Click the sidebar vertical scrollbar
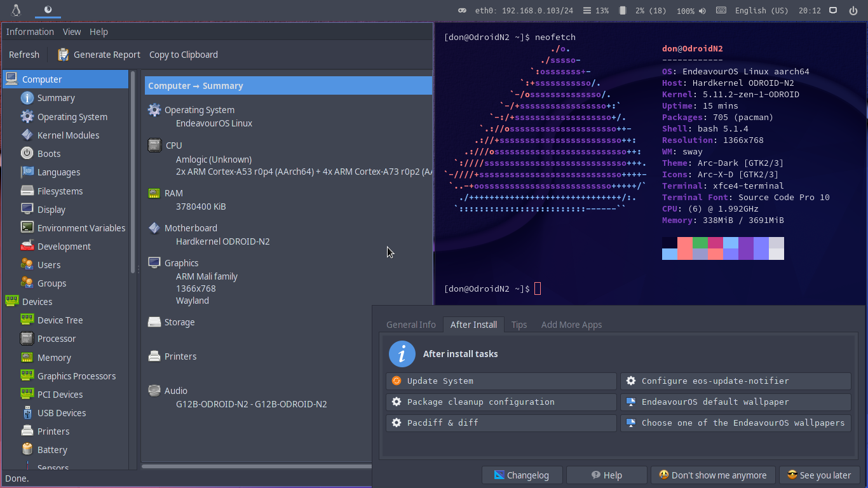Screen dimensions: 868x488 click(x=133, y=172)
